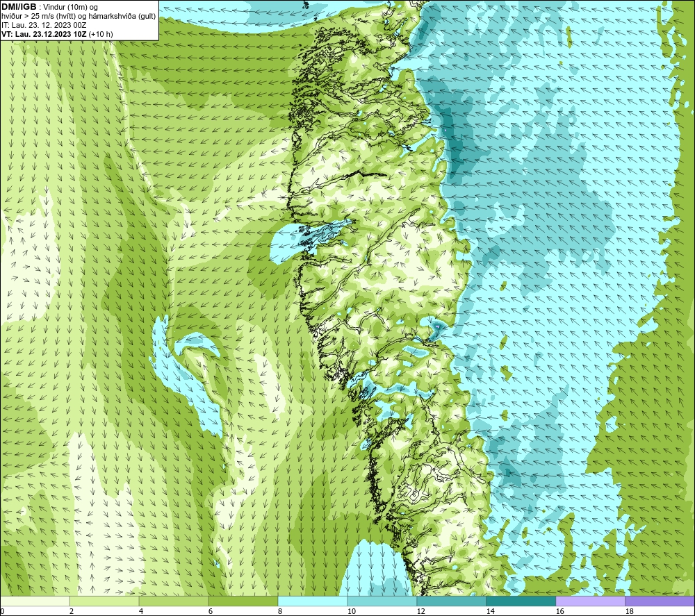Click the 'hviður > 25 m/s' legend line
This screenshot has width=695, height=616.
pos(79,17)
